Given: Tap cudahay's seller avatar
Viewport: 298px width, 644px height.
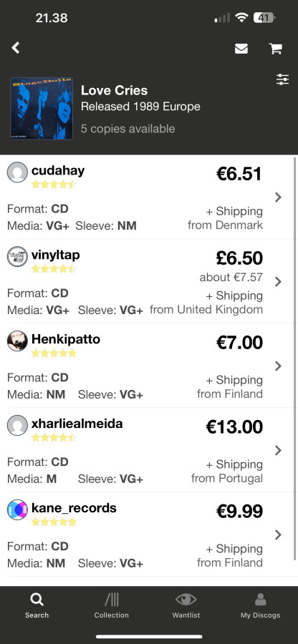Looking at the screenshot, I should [17, 172].
